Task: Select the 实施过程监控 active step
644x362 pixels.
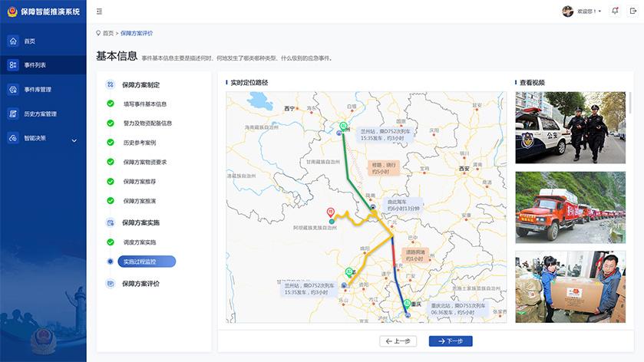Action: tap(147, 262)
